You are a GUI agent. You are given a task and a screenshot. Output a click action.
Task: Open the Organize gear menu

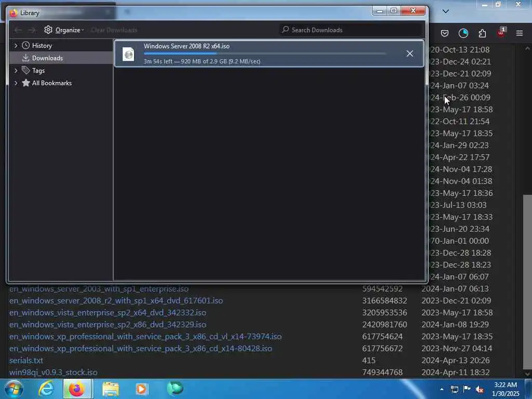pyautogui.click(x=64, y=30)
